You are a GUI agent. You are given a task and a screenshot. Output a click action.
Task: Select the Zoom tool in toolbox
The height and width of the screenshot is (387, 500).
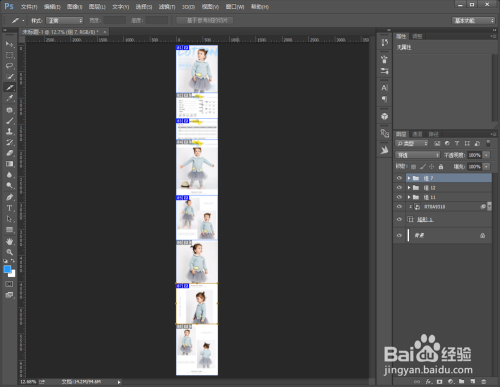point(9,252)
